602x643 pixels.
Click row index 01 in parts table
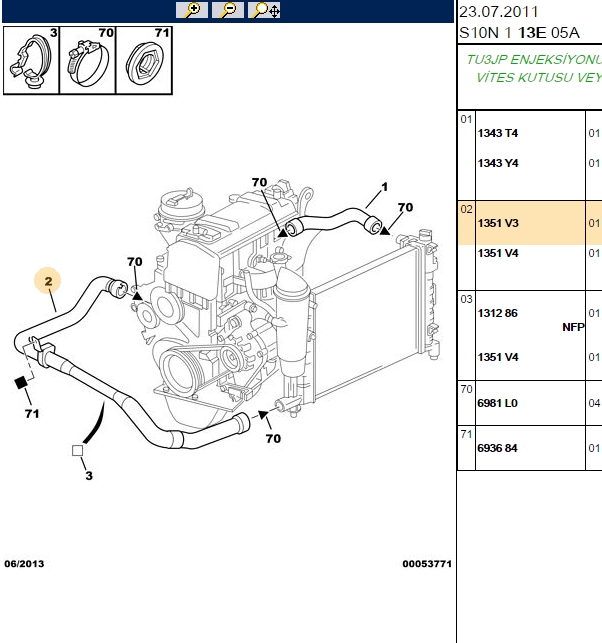pos(466,119)
